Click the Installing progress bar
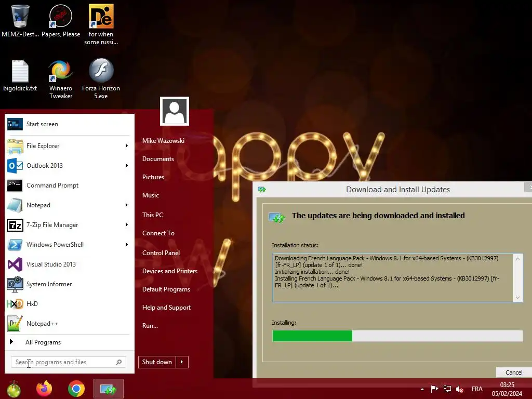This screenshot has height=399, width=532. point(397,336)
